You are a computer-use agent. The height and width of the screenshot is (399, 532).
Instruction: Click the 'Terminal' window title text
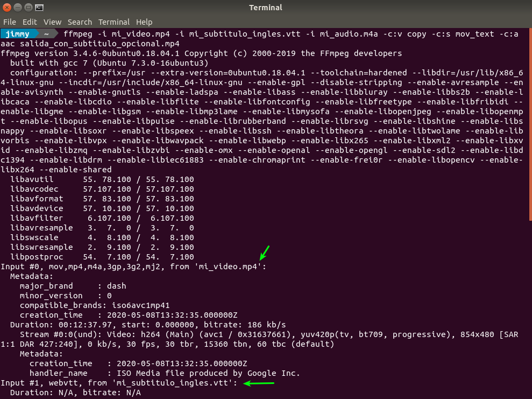(266, 8)
